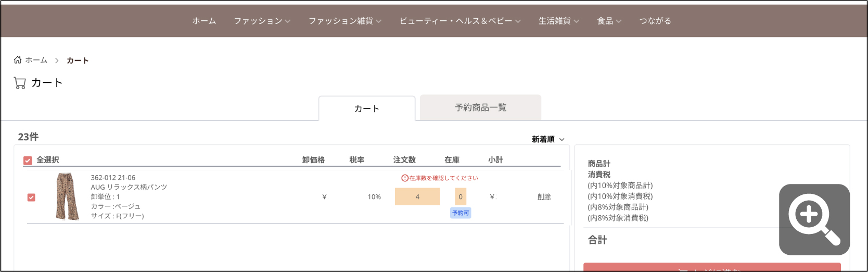The height and width of the screenshot is (272, 868).
Task: Click the 予約可 badge under stock
Action: 461,213
